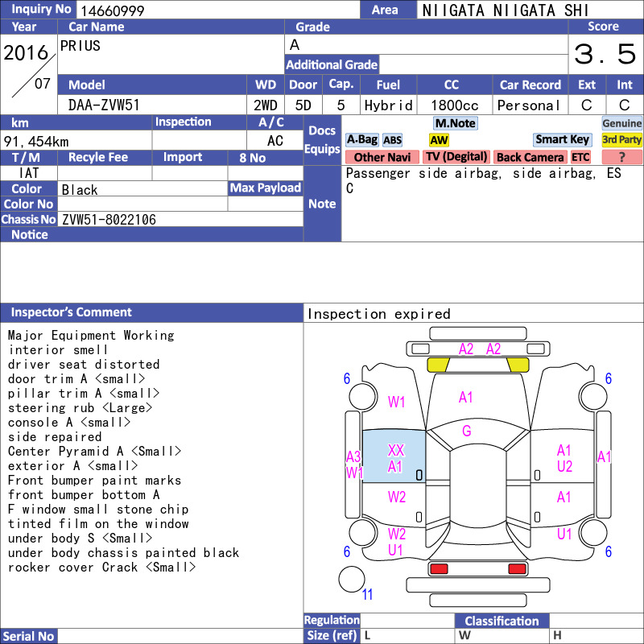Click the Max Payload label

coord(266,188)
